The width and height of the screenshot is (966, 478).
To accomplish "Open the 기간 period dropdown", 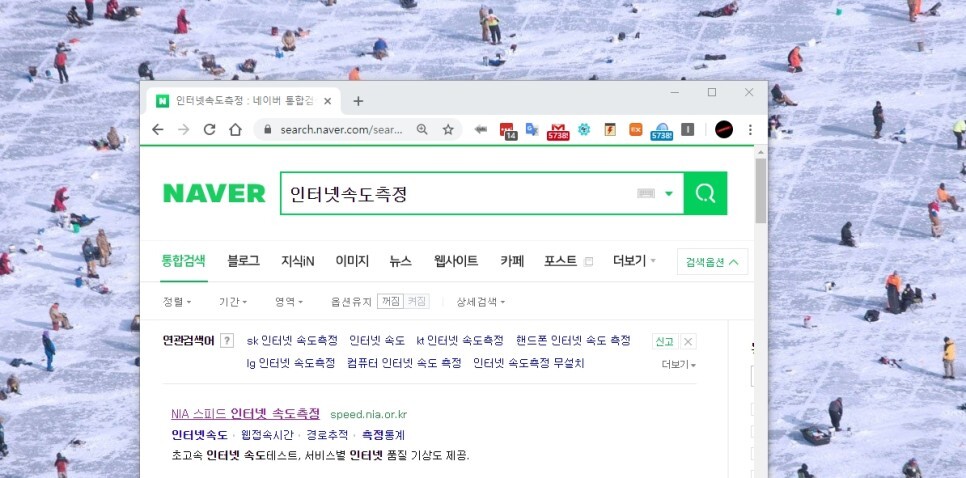I will click(233, 302).
